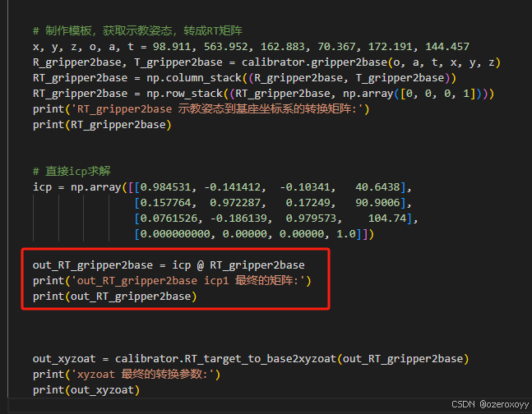Viewport: 532px width, 414px height.
Task: Click 'T_gripper2base' on the left of the calibrator line
Action: (x=178, y=62)
